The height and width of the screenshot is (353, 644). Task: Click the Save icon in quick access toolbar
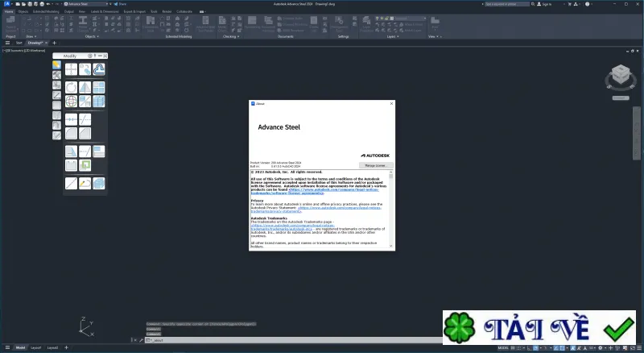[30, 4]
